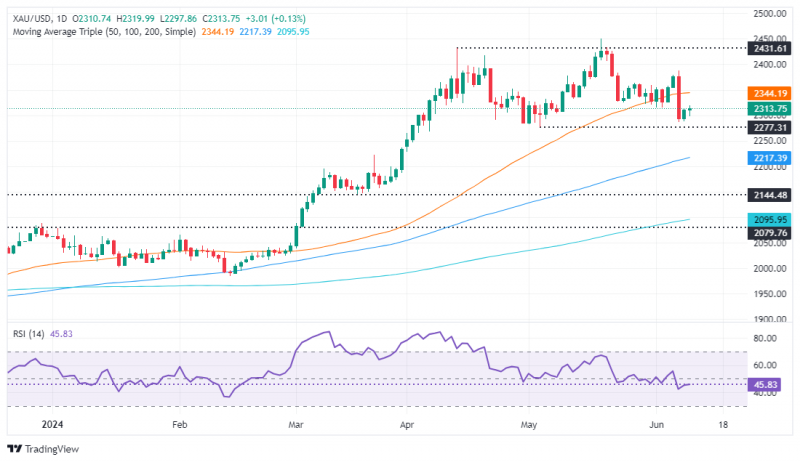Click the 2079.76 horizontal level tag

[x=769, y=233]
